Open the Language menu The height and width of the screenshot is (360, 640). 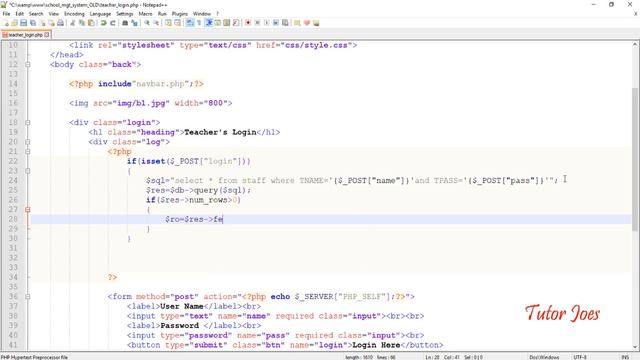(x=100, y=14)
